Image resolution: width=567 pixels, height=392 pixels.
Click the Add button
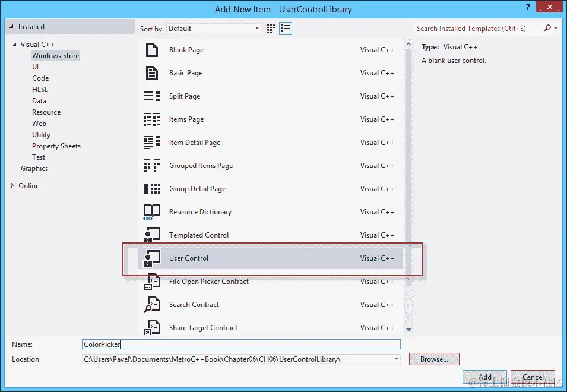(x=484, y=377)
